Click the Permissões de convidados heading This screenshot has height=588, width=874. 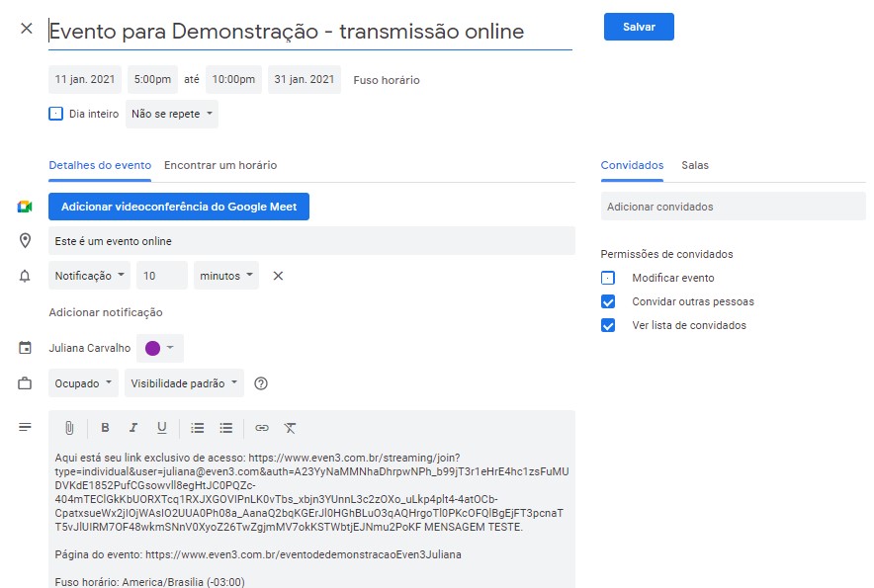pos(666,254)
